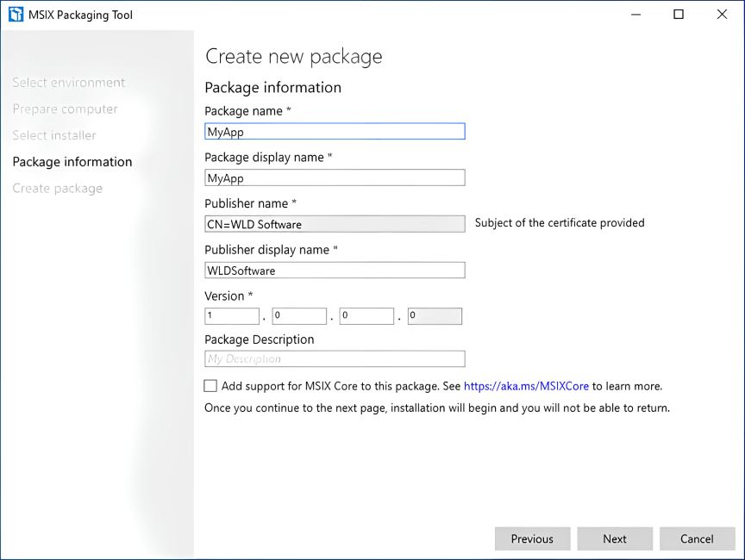Viewport: 745px width, 560px height.
Task: Open the Select environment step
Action: [x=69, y=83]
